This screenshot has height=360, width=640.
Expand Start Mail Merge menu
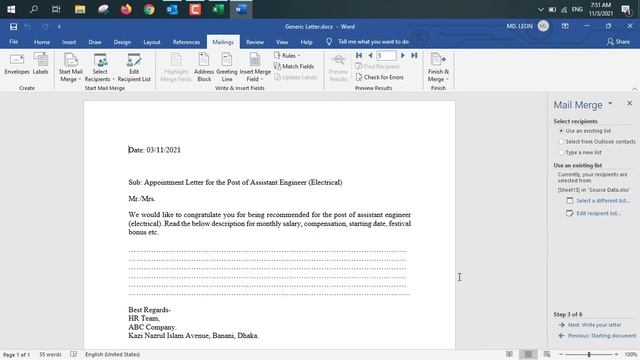71,68
